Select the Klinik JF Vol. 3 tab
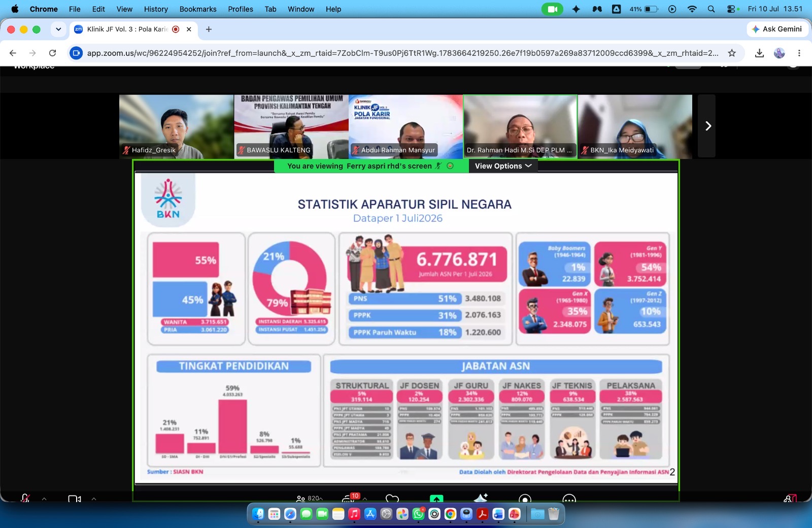Image resolution: width=812 pixels, height=528 pixels. 133,29
